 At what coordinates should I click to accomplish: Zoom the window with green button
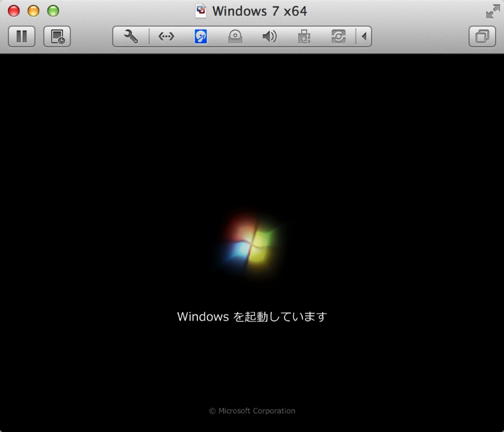pos(53,11)
